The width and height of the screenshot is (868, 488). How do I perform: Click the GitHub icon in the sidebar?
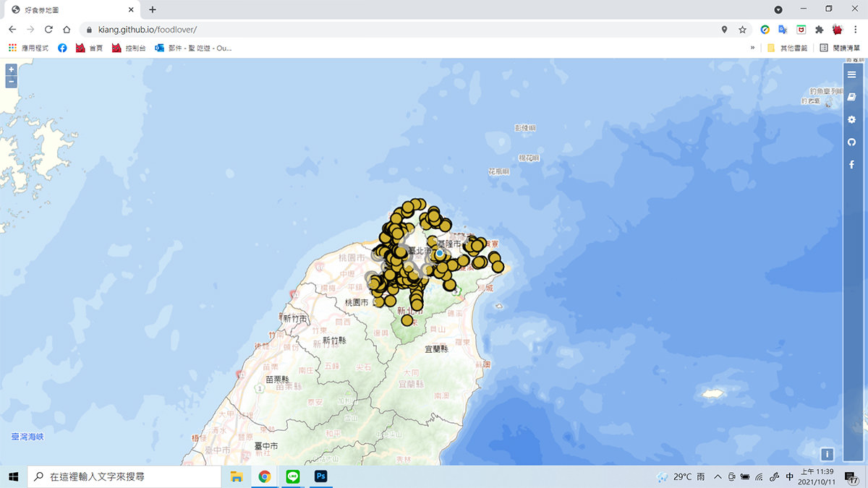(x=851, y=142)
